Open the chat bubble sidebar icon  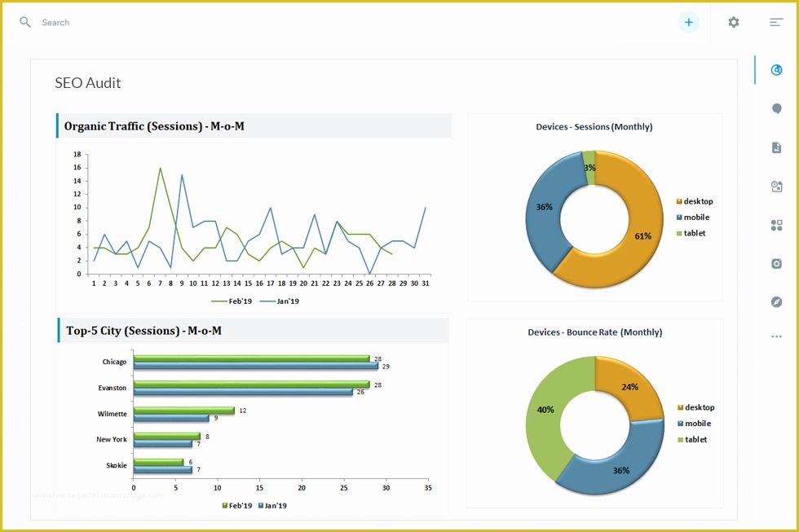776,108
